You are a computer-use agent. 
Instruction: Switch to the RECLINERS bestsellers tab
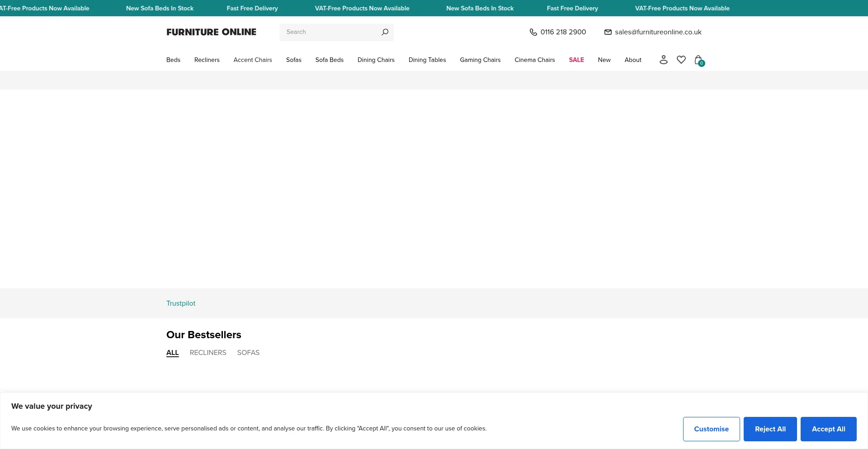click(x=208, y=353)
